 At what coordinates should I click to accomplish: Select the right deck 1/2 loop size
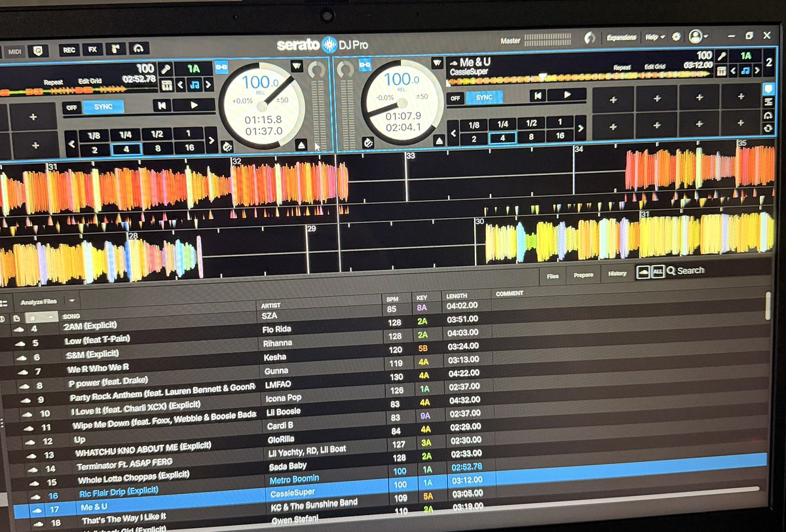pyautogui.click(x=531, y=123)
